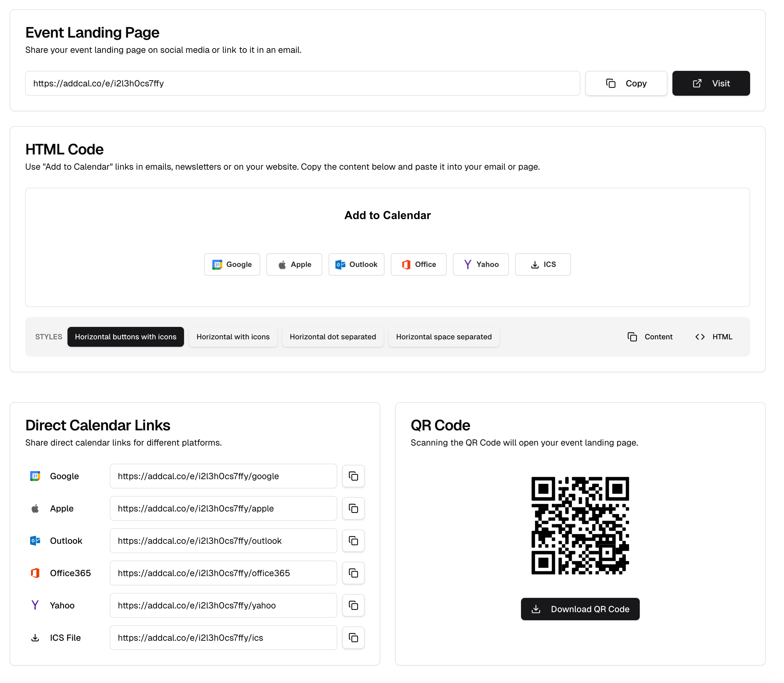
Task: Copy the Office365 direct calendar link
Action: [x=353, y=573]
